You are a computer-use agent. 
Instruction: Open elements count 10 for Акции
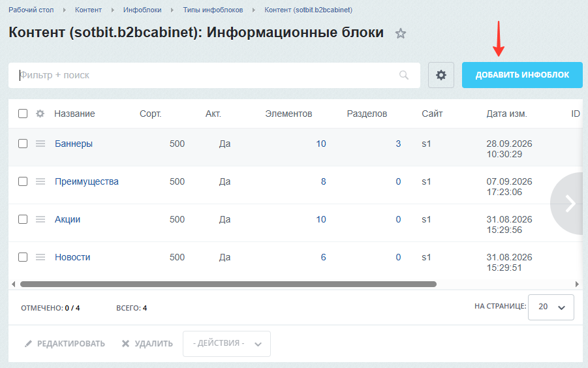[x=321, y=219]
